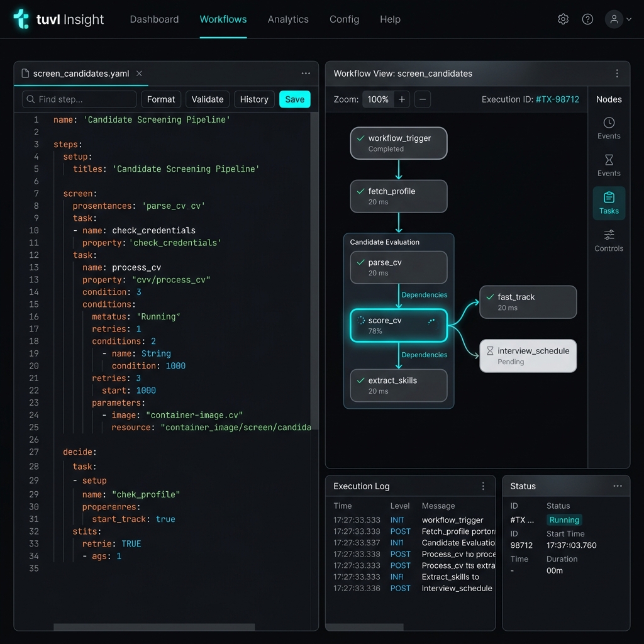
Task: Open settings via the gear icon
Action: [563, 19]
